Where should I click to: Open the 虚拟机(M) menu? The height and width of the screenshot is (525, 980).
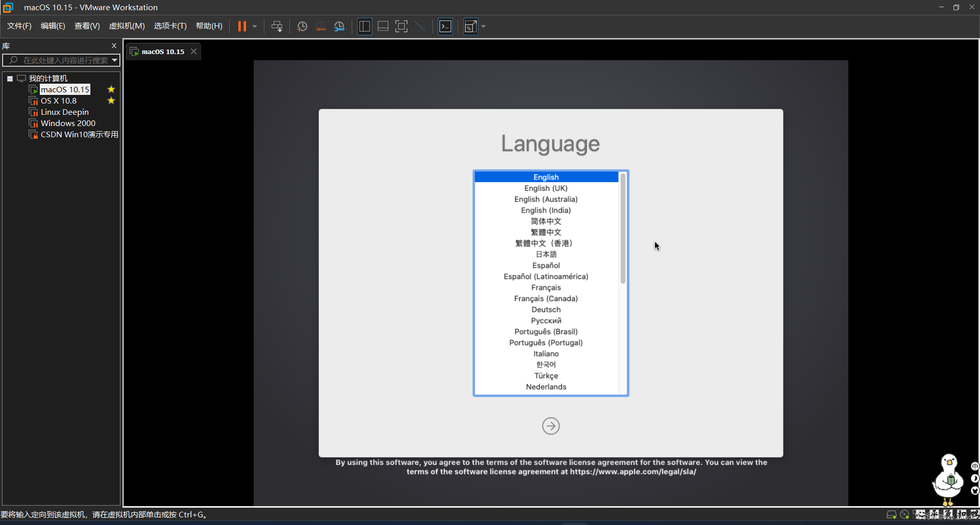(127, 26)
